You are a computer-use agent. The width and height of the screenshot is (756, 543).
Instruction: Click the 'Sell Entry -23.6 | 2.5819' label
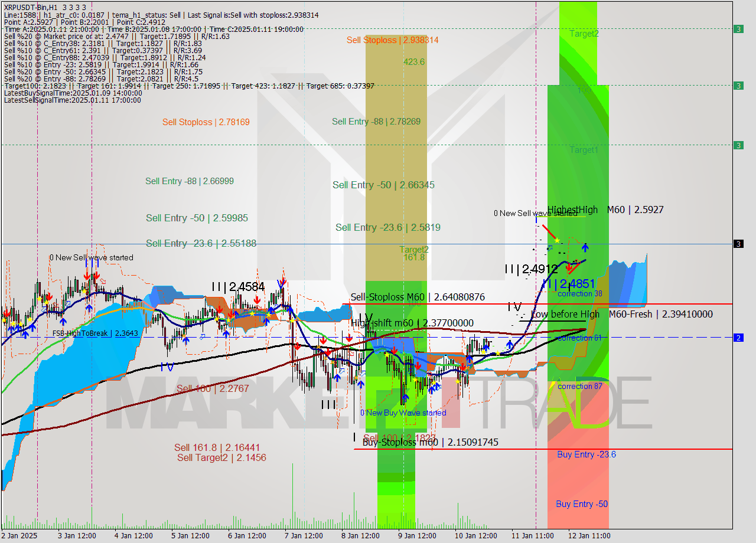[388, 227]
